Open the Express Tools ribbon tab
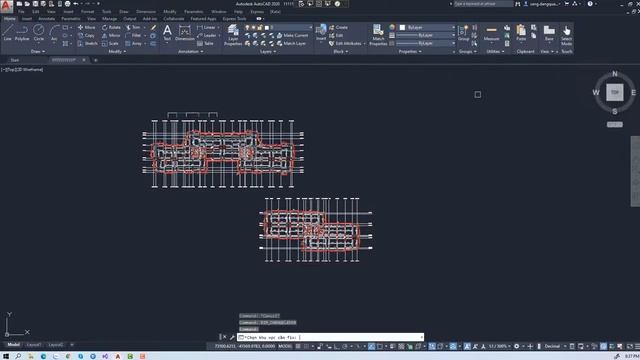Screen dimensions: 640x360 tap(234, 18)
